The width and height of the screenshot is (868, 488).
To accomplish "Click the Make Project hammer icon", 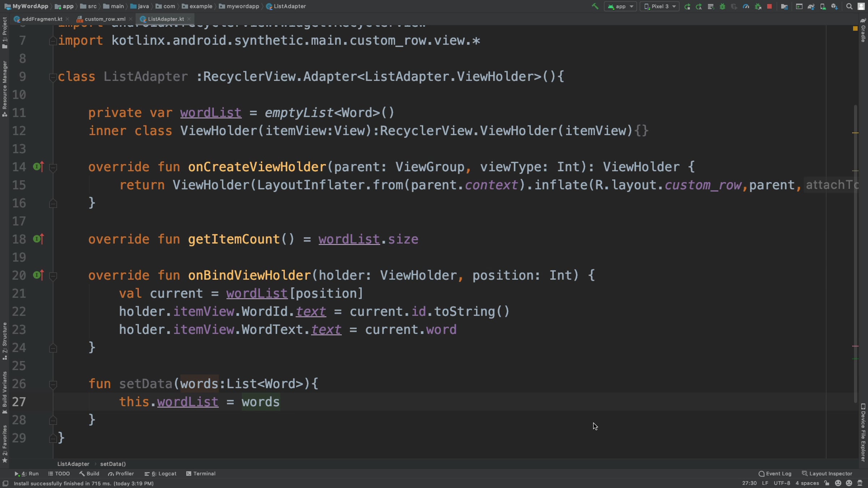I will point(595,6).
